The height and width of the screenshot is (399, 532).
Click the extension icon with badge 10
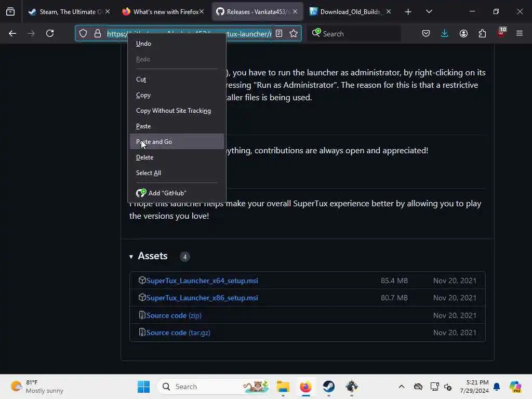pyautogui.click(x=501, y=33)
